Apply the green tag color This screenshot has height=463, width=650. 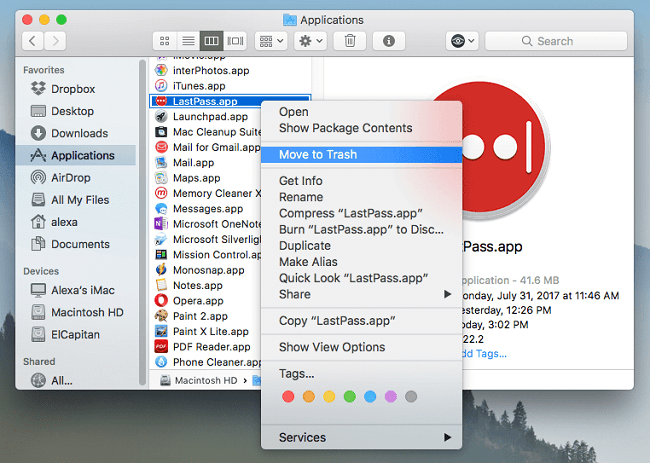click(350, 397)
